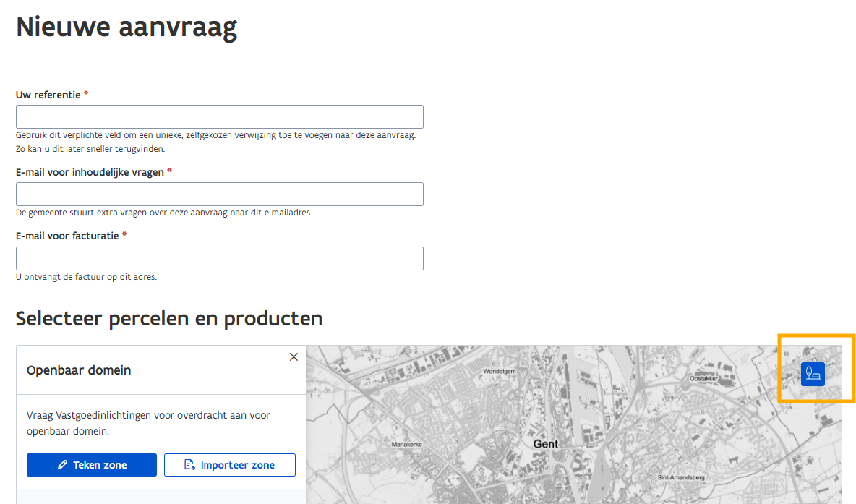This screenshot has height=504, width=856.
Task: Click the Gent label on the map
Action: pyautogui.click(x=546, y=443)
